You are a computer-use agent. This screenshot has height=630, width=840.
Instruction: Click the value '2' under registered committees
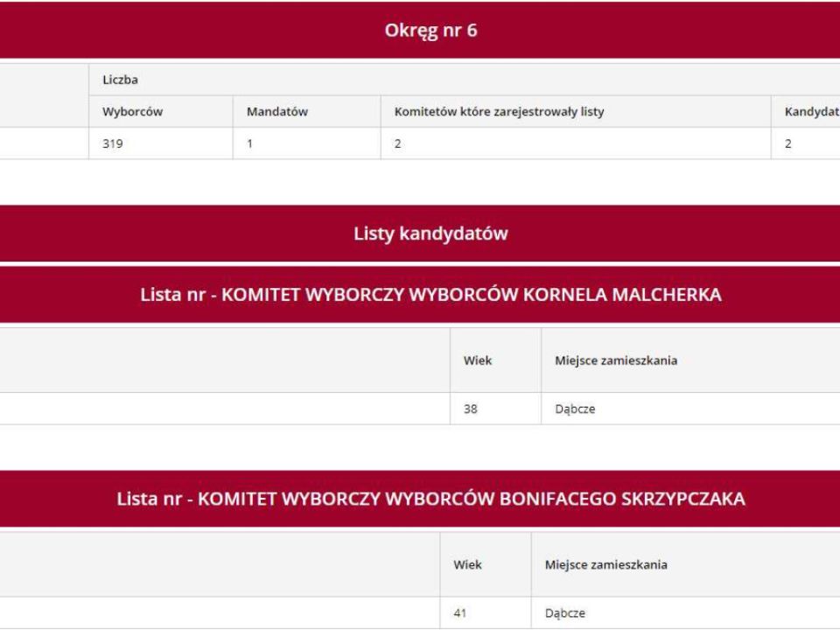pos(396,143)
